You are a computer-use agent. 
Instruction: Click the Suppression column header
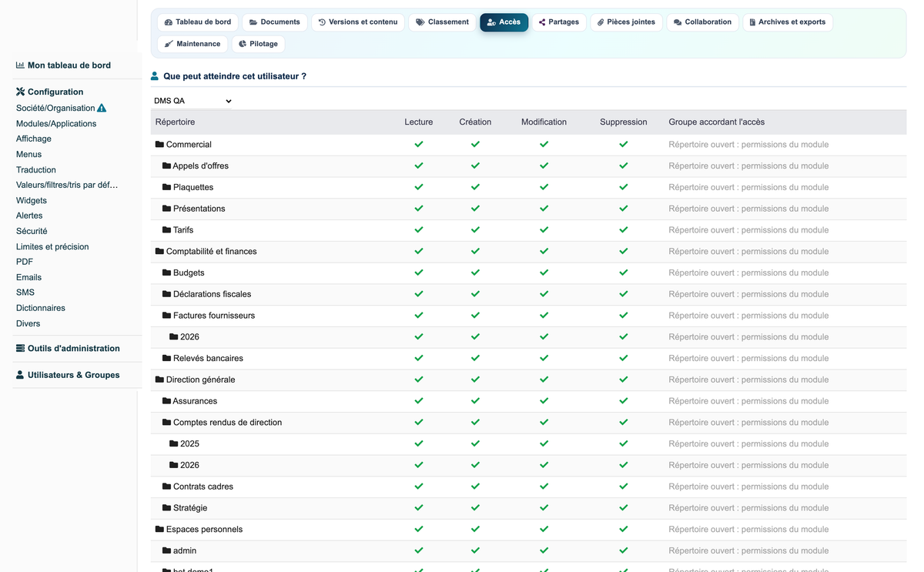coord(624,122)
